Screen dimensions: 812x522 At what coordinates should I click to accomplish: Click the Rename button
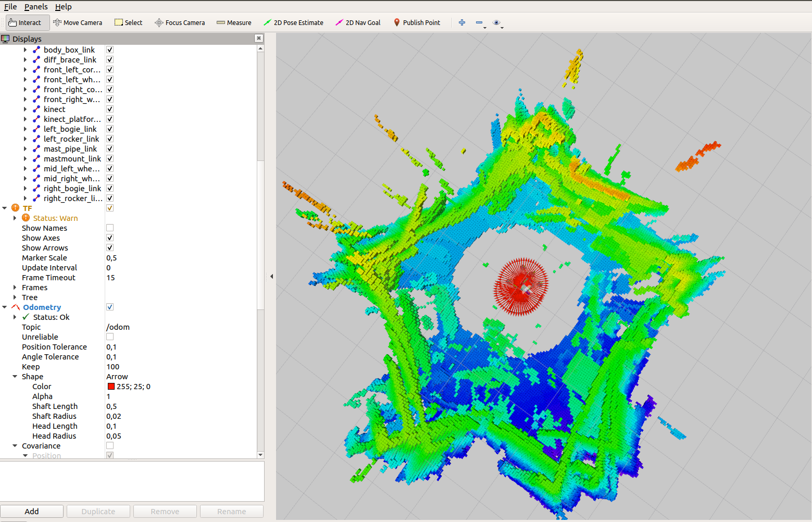[232, 511]
